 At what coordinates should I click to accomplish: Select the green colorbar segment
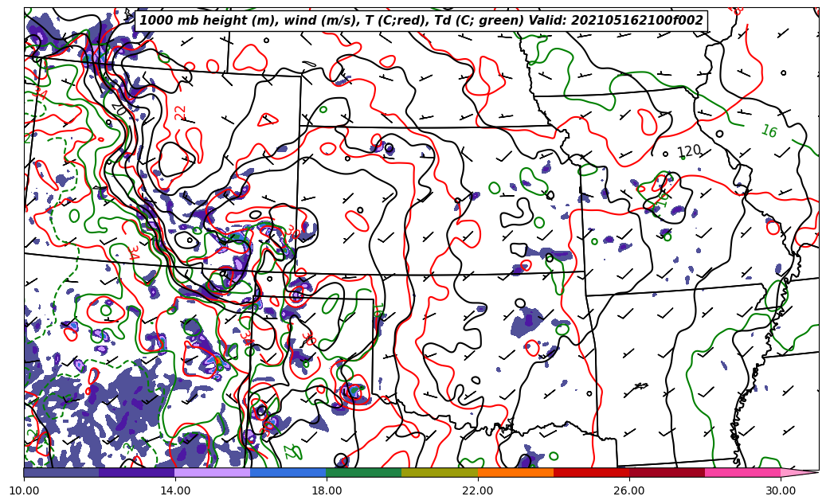pyautogui.click(x=363, y=472)
